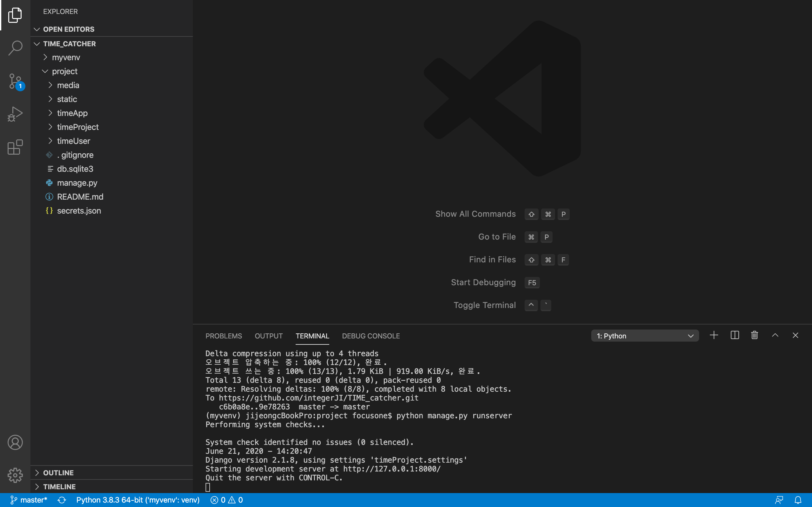
Task: Create a new terminal with plus icon
Action: pos(714,335)
